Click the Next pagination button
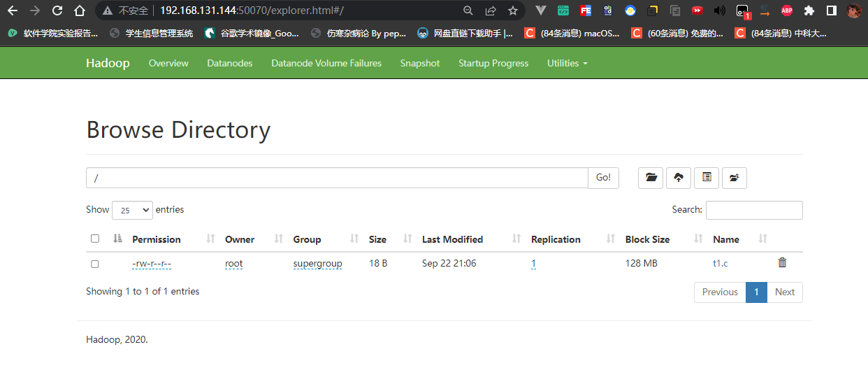Viewport: 868px width, 389px height. pos(784,292)
